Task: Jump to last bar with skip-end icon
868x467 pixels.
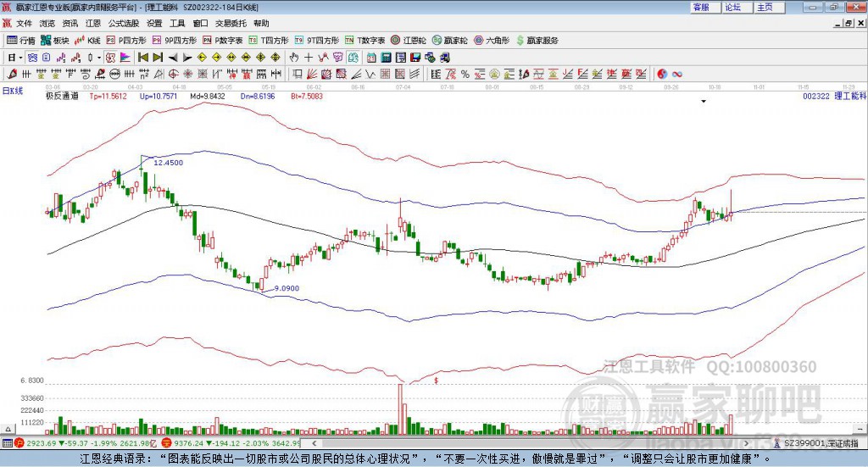Action: [x=158, y=58]
